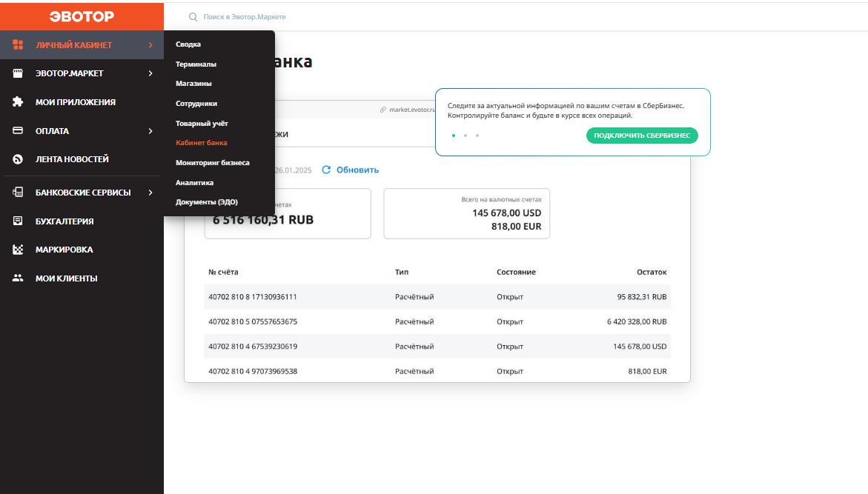Select Кабинет банка in the submenu
This screenshot has width=868, height=494.
pos(202,143)
